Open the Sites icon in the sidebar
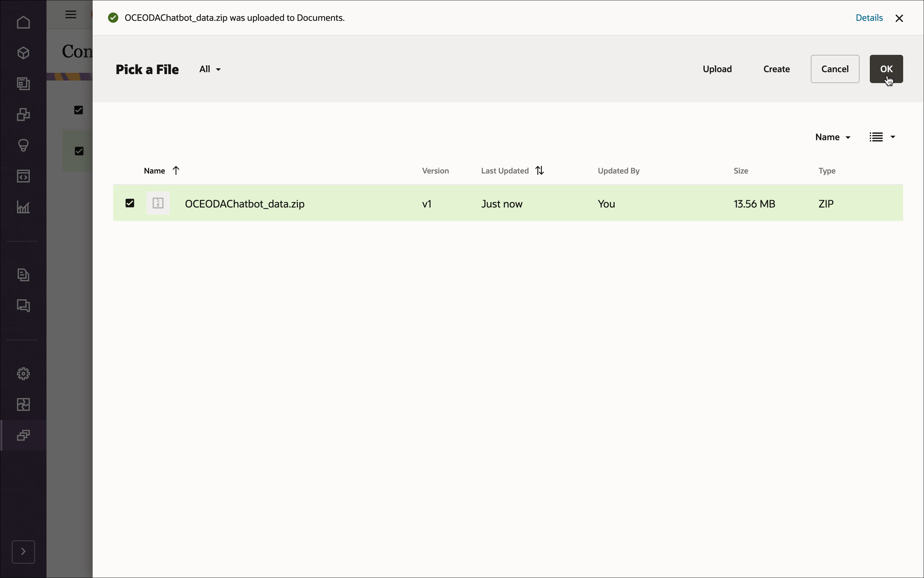The image size is (924, 578). click(24, 84)
